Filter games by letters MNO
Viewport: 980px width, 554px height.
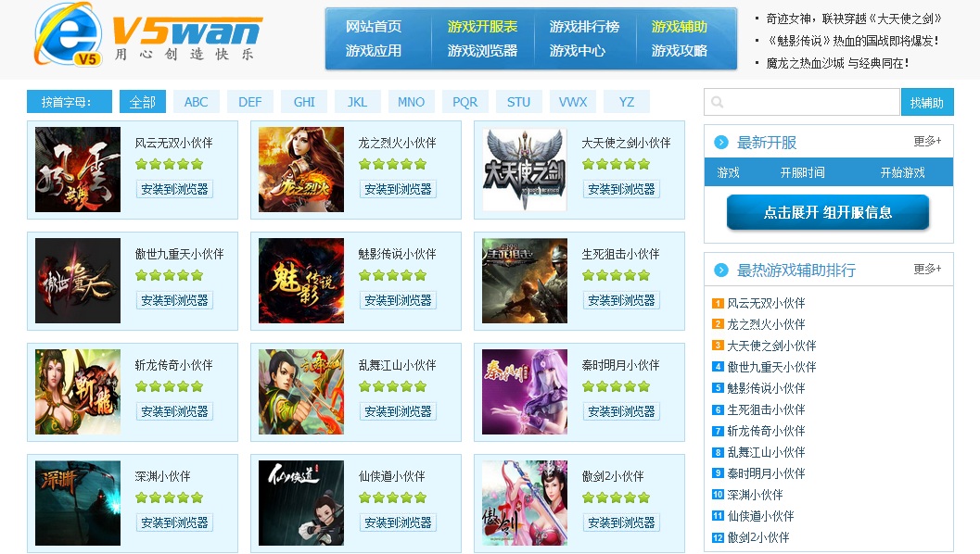[x=411, y=102]
